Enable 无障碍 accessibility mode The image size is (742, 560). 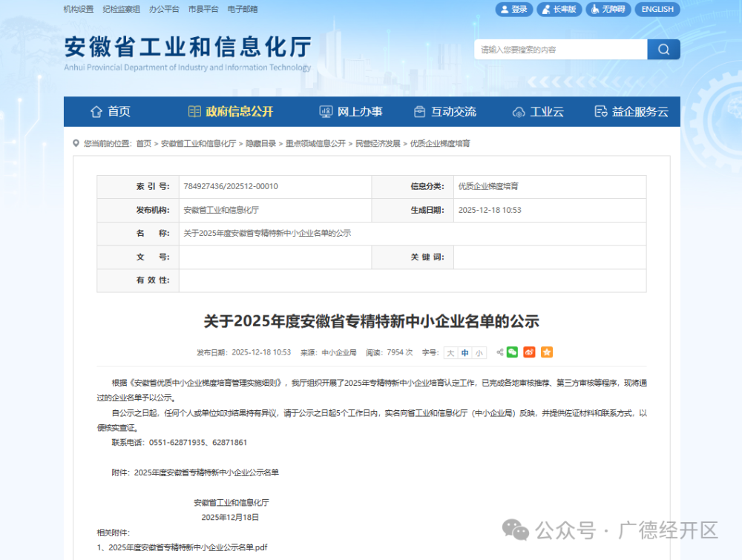pos(608,10)
